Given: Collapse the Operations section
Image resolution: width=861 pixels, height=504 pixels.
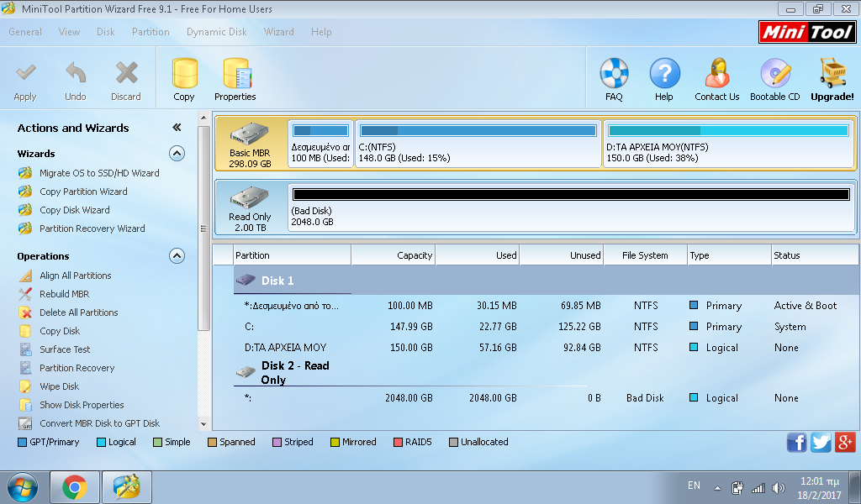Looking at the screenshot, I should tap(177, 256).
